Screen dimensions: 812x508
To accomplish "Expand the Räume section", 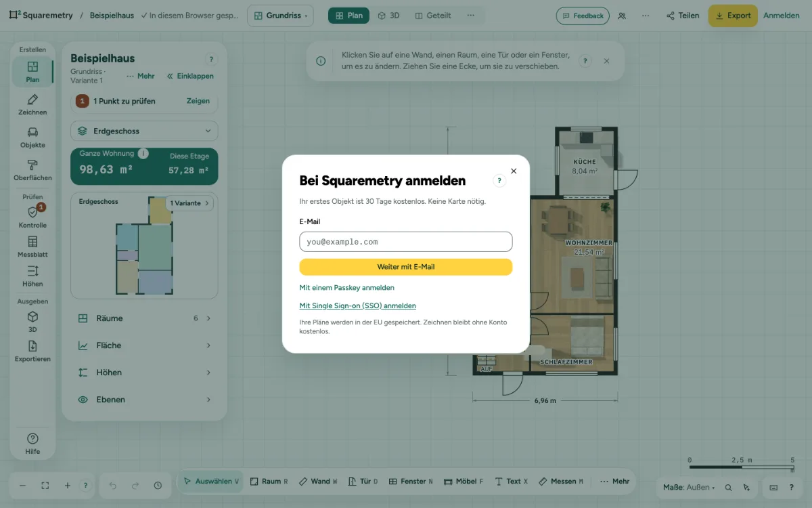I will 144,318.
